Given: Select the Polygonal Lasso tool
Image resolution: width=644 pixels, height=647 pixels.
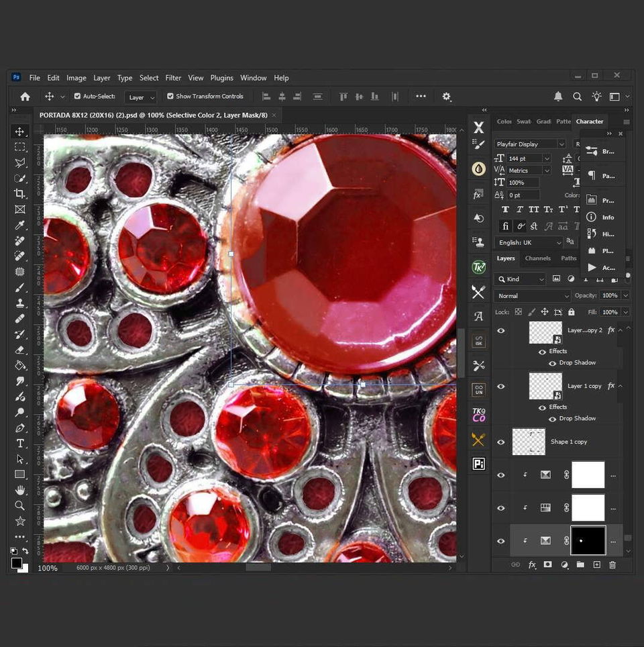Looking at the screenshot, I should [x=19, y=162].
